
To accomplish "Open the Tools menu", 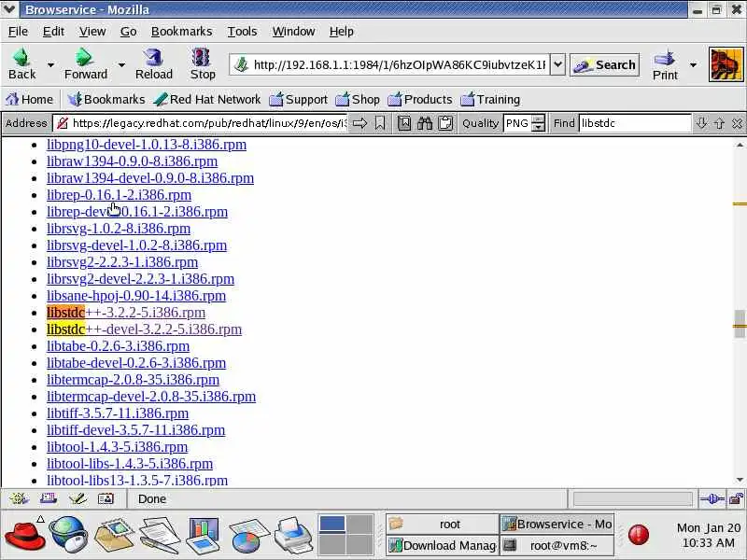I will [242, 32].
